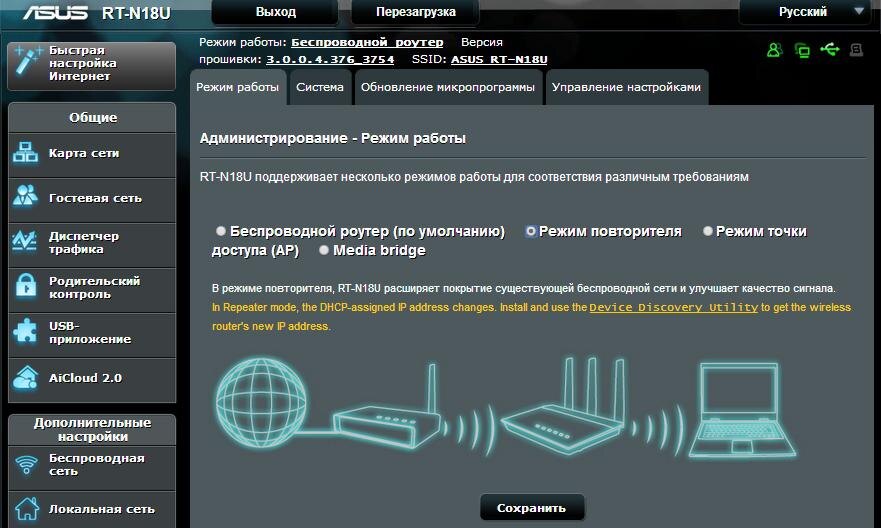Image resolution: width=881 pixels, height=528 pixels.
Task: Click the Network Map icon
Action: (x=25, y=153)
